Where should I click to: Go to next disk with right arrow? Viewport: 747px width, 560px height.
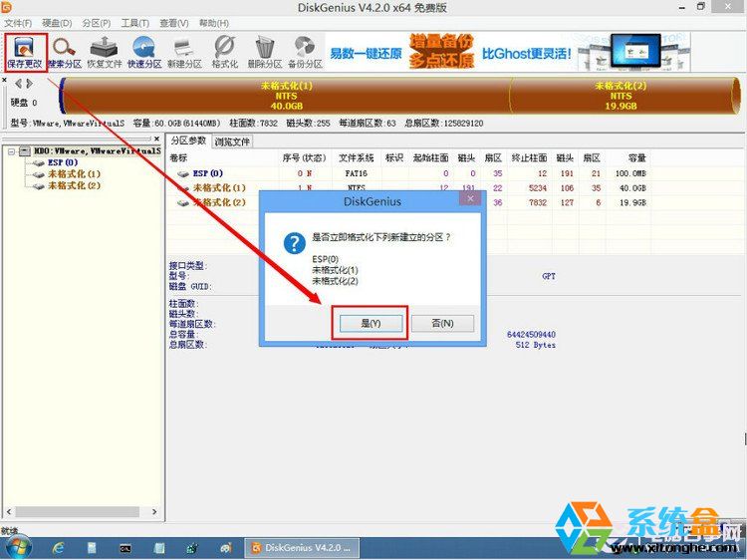pyautogui.click(x=30, y=84)
